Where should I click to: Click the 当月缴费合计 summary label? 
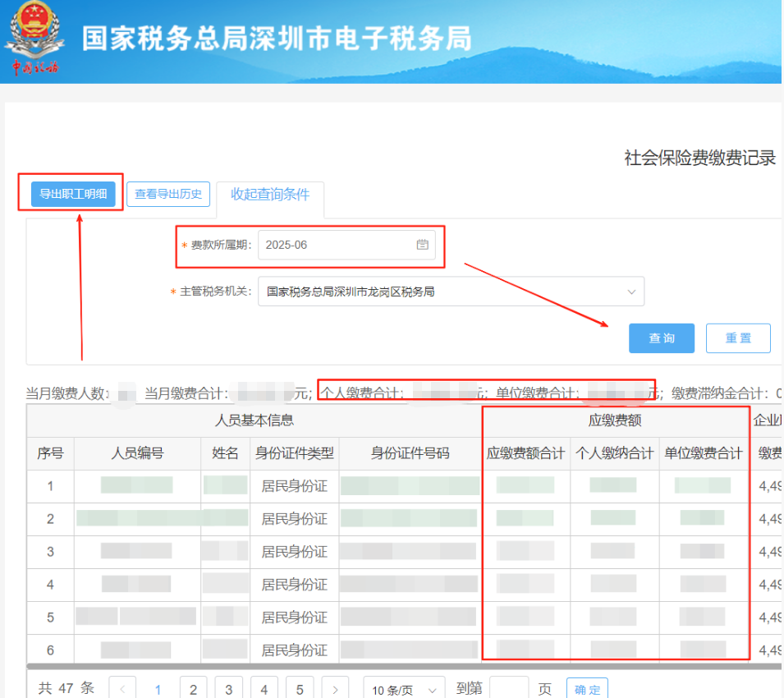coord(186,393)
